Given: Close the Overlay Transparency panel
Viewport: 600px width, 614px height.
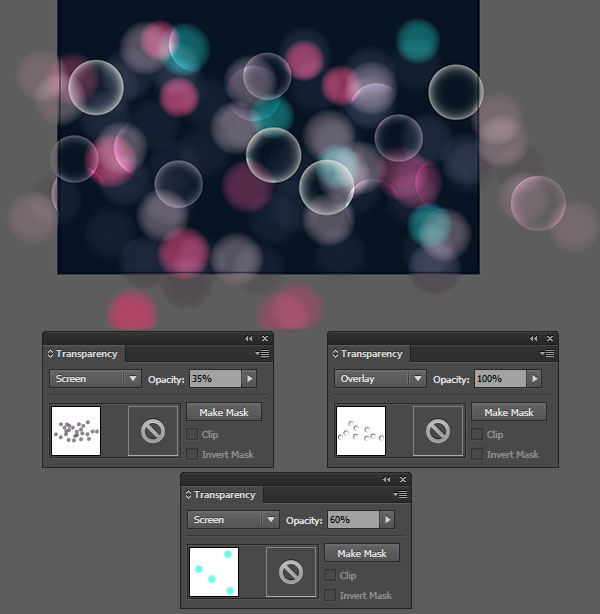Looking at the screenshot, I should tap(550, 338).
